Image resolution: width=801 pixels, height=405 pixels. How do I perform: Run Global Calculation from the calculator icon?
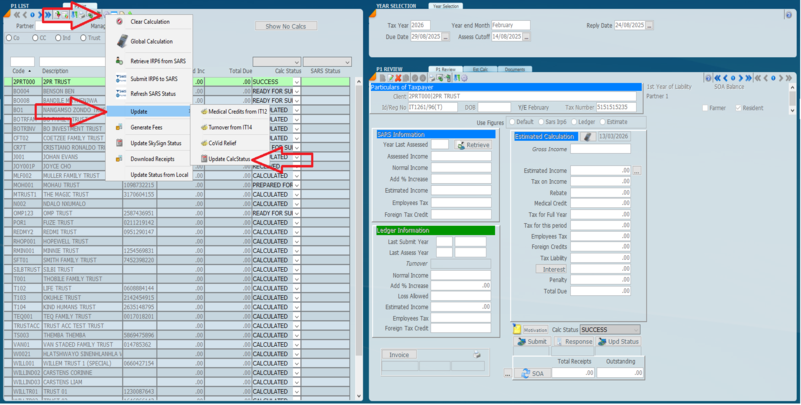(119, 41)
